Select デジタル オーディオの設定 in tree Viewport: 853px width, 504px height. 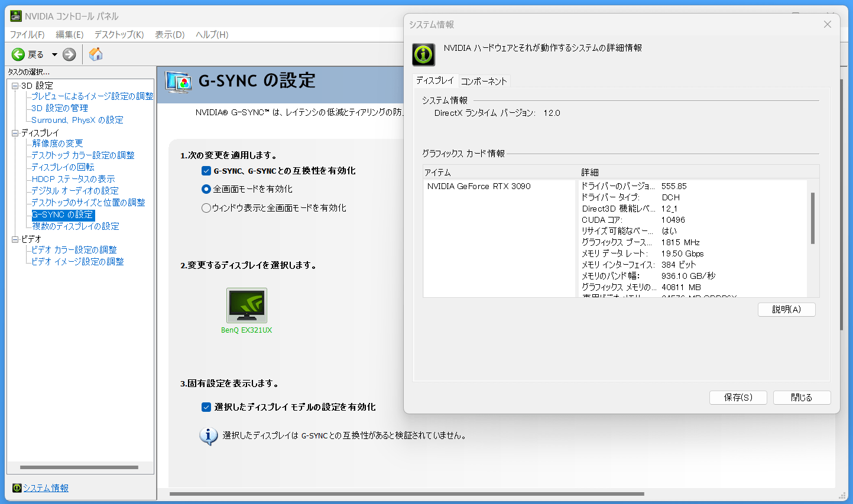[75, 191]
